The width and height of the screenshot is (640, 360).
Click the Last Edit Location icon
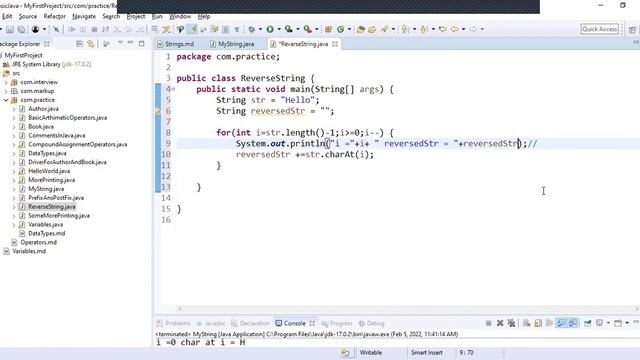442,29
